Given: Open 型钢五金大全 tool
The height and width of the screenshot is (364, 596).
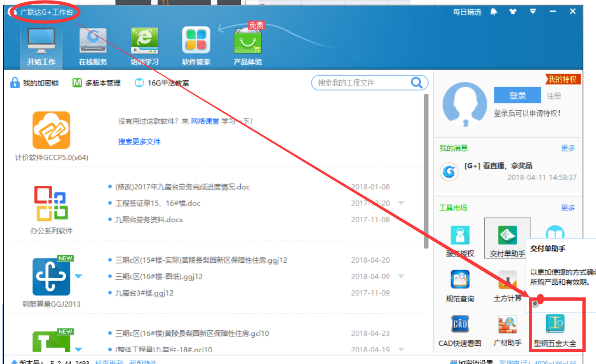Looking at the screenshot, I should click(555, 331).
